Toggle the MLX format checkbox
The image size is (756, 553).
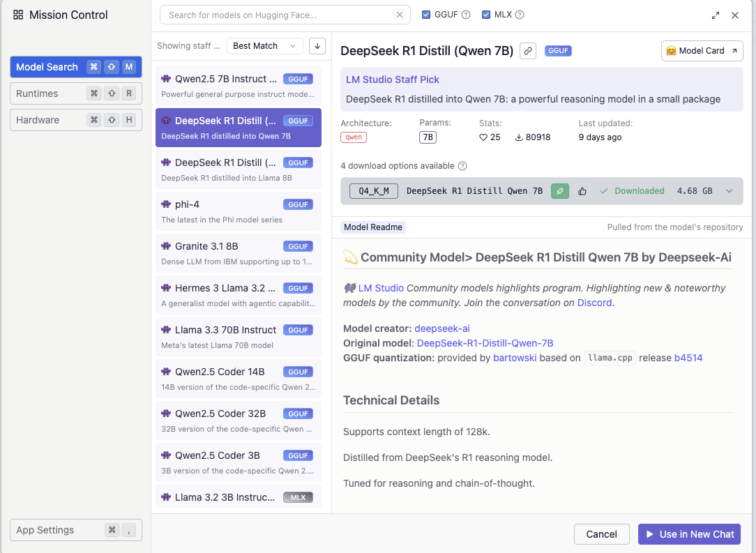click(486, 15)
